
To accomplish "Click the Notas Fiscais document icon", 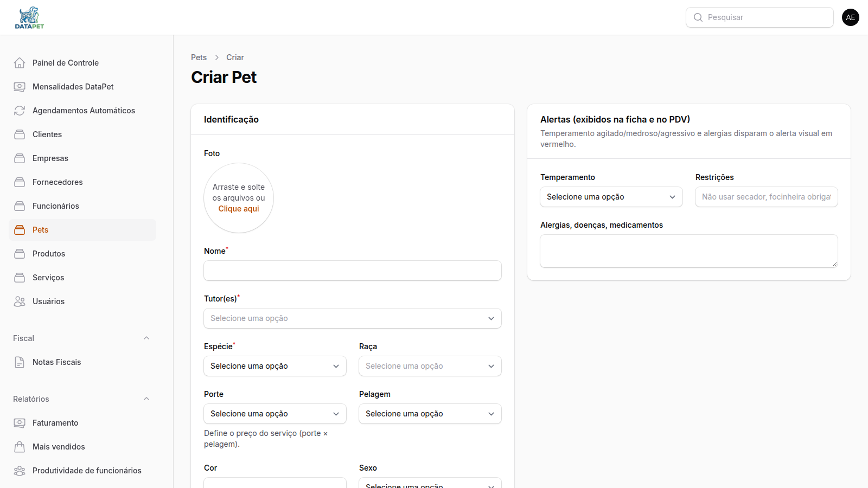I will pyautogui.click(x=20, y=362).
